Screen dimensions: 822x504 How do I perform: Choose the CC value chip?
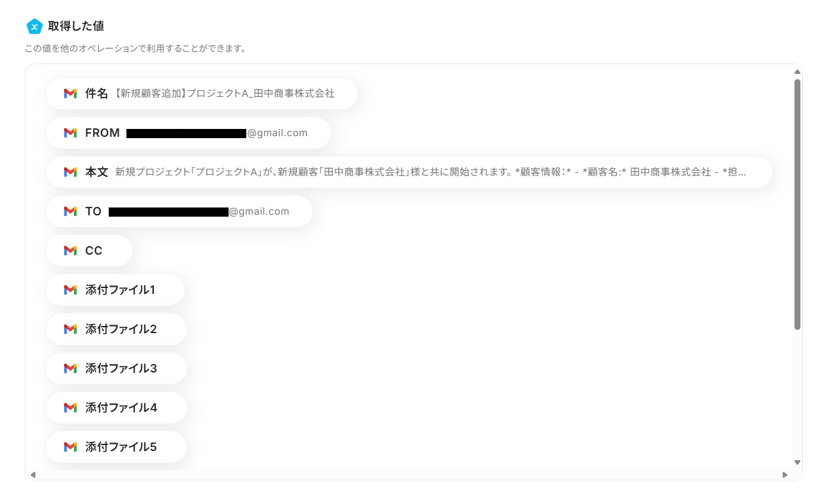(x=89, y=251)
